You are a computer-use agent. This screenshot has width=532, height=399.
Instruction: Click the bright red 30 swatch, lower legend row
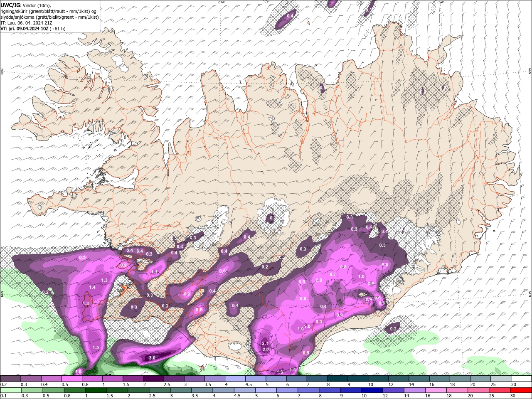pyautogui.click(x=521, y=390)
